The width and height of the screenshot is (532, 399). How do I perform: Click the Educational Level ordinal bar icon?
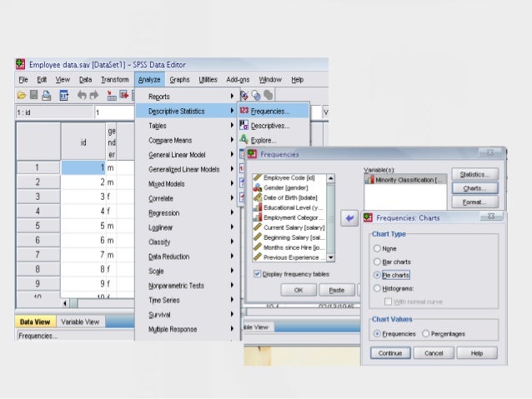coord(258,207)
